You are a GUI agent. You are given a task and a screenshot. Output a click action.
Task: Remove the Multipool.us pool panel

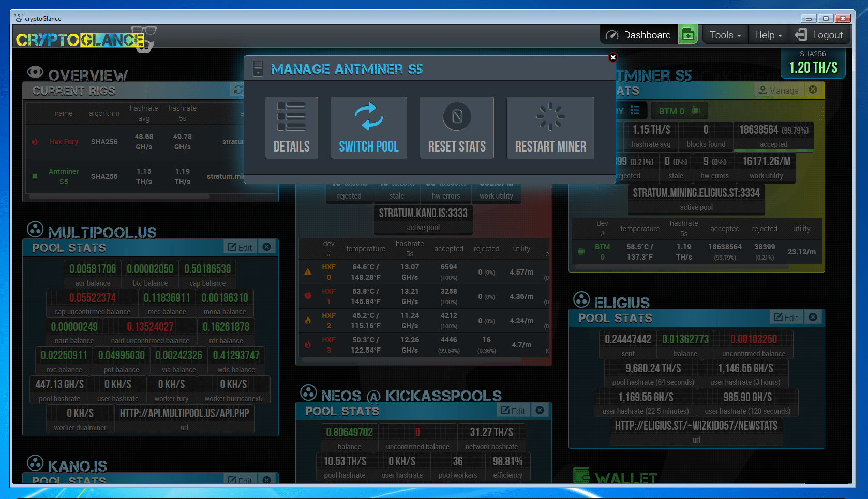click(267, 247)
